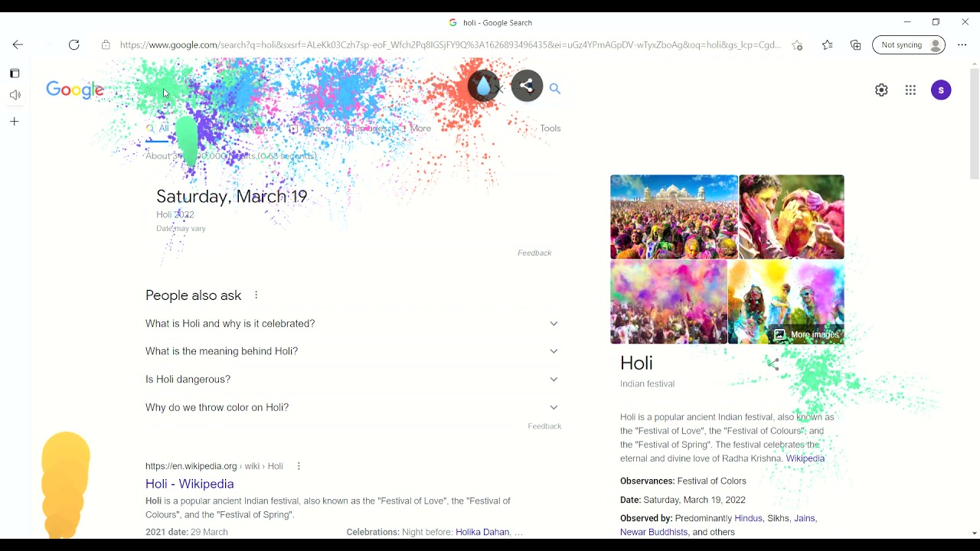Open the Google apps grid
980x551 pixels.
pos(910,90)
